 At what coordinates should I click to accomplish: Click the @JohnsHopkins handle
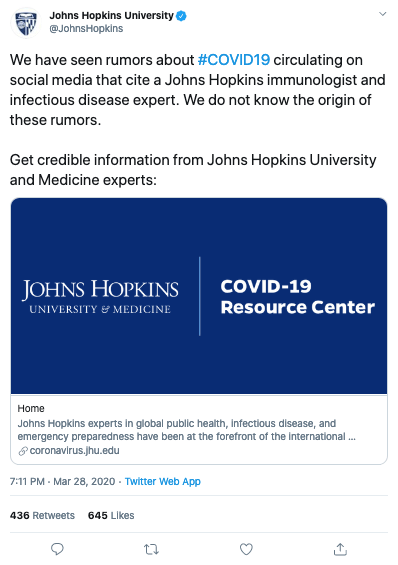tap(86, 28)
